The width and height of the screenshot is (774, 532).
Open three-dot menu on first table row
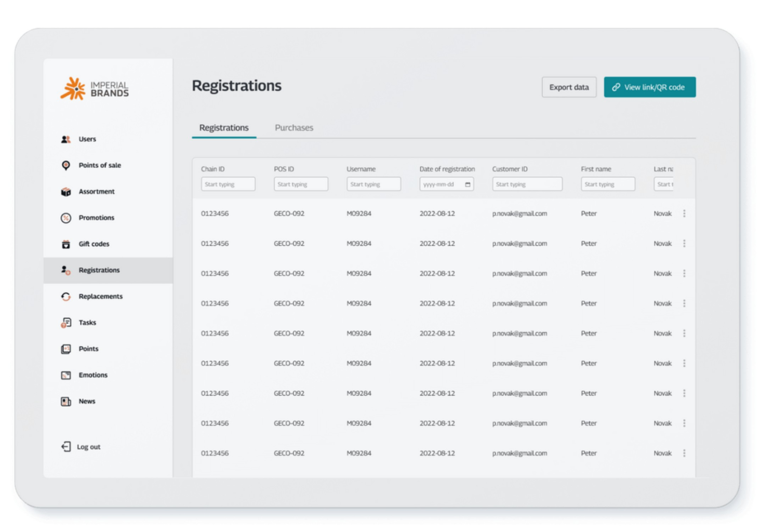click(684, 214)
